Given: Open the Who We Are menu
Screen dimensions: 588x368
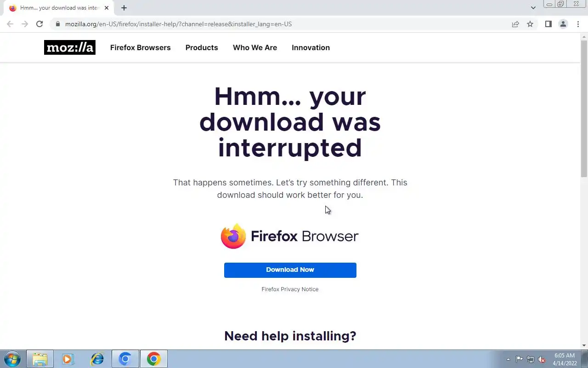Looking at the screenshot, I should pyautogui.click(x=255, y=47).
